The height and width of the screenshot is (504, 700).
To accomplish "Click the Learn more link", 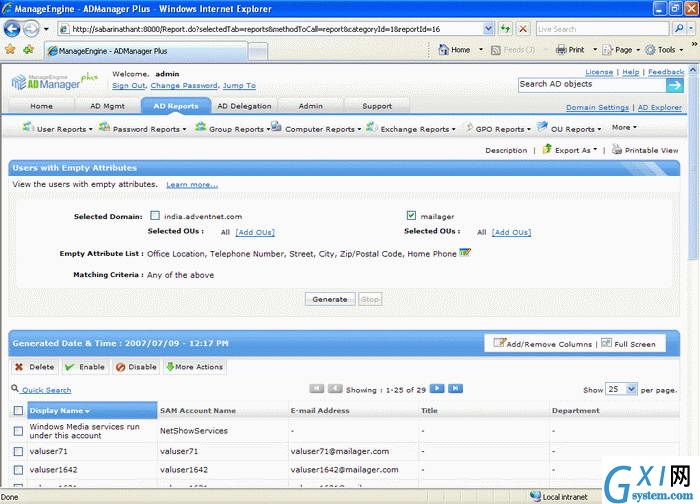I will pos(192,184).
